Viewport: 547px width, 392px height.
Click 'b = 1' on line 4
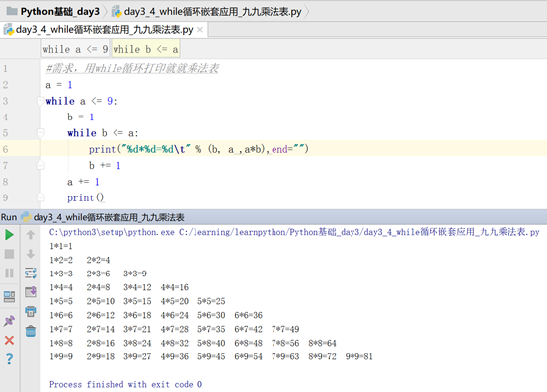point(81,118)
